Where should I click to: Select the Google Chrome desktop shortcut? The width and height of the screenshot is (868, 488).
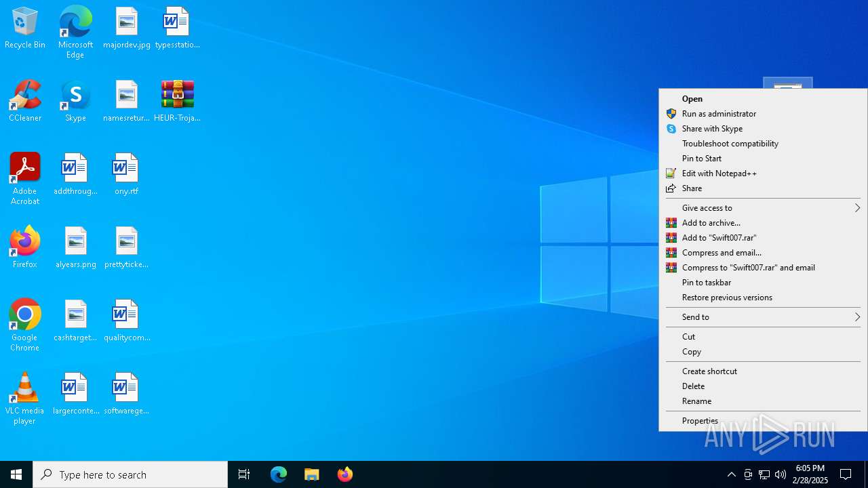click(25, 325)
